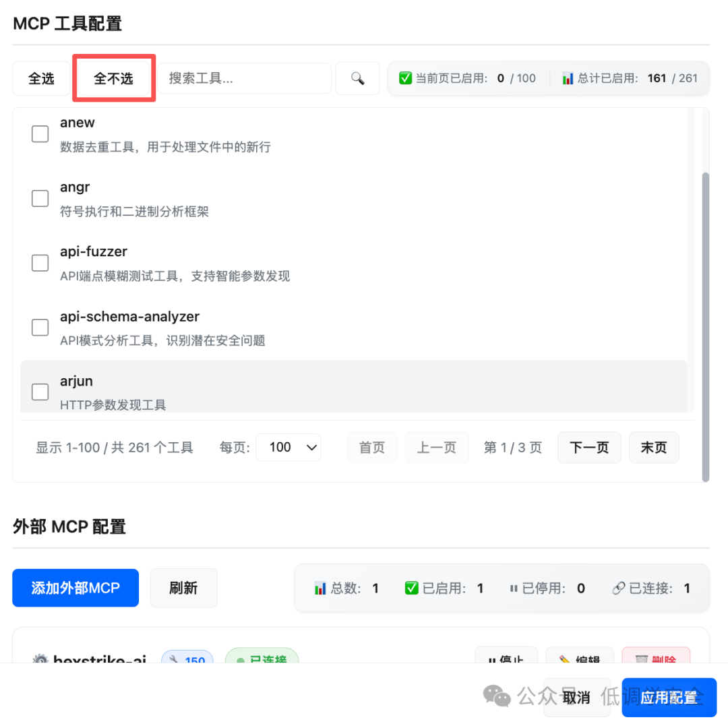Click the tool name 'api-fuzzer'
Viewport: 728px width, 726px height.
[x=93, y=251]
